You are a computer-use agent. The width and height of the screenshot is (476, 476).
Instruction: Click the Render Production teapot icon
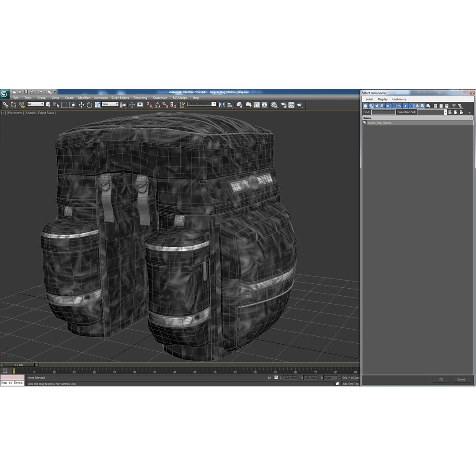click(x=300, y=105)
